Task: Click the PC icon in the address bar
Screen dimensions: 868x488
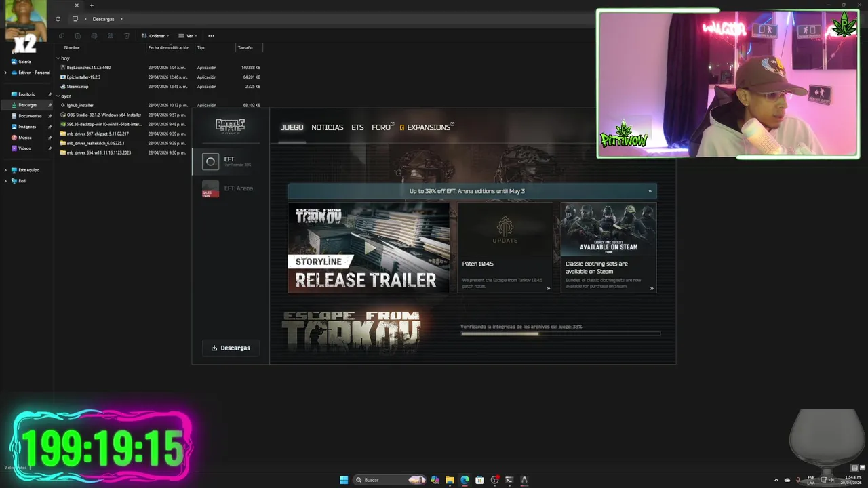Action: [75, 19]
